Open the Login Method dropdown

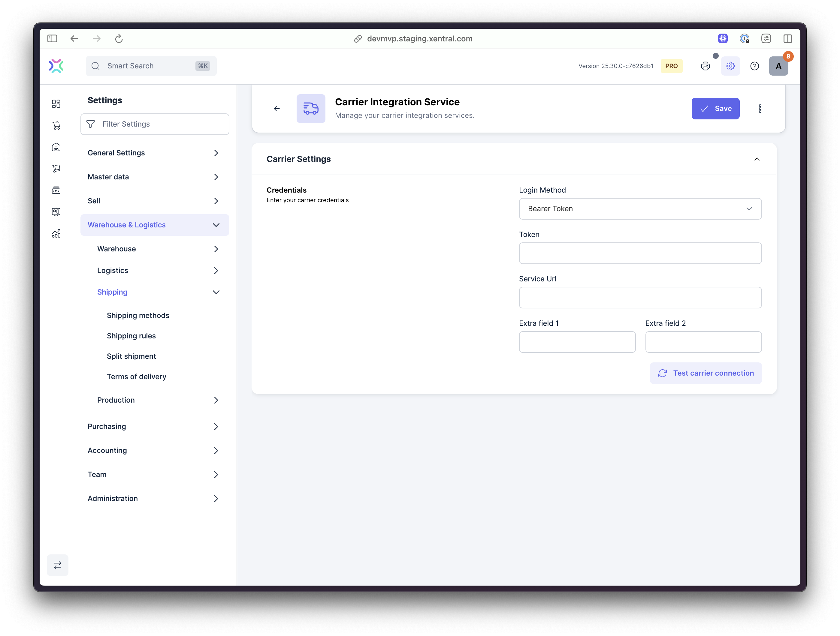[640, 209]
